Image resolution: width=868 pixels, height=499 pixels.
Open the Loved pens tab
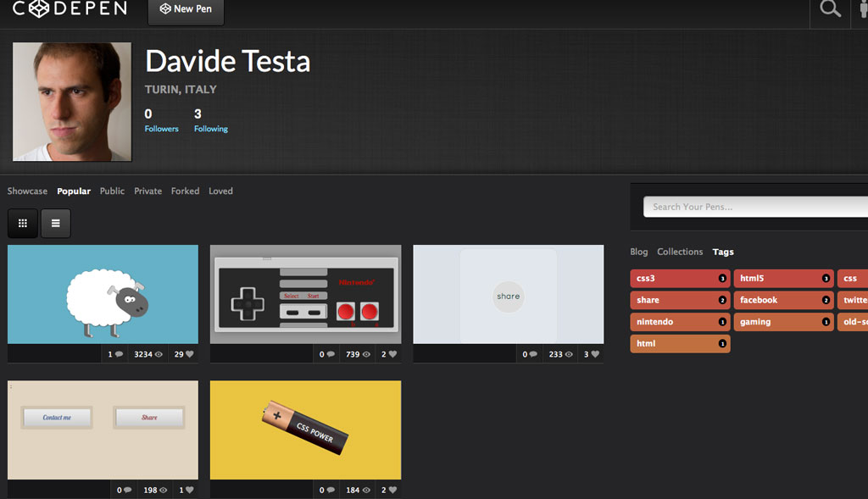pos(220,191)
